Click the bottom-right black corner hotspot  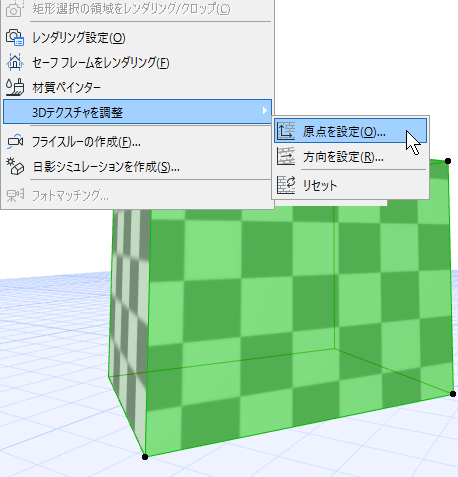click(453, 394)
